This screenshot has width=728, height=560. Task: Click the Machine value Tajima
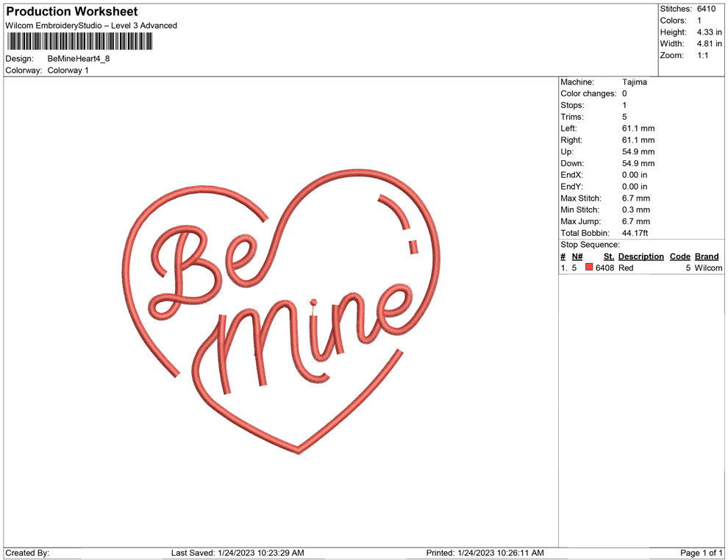coord(634,82)
